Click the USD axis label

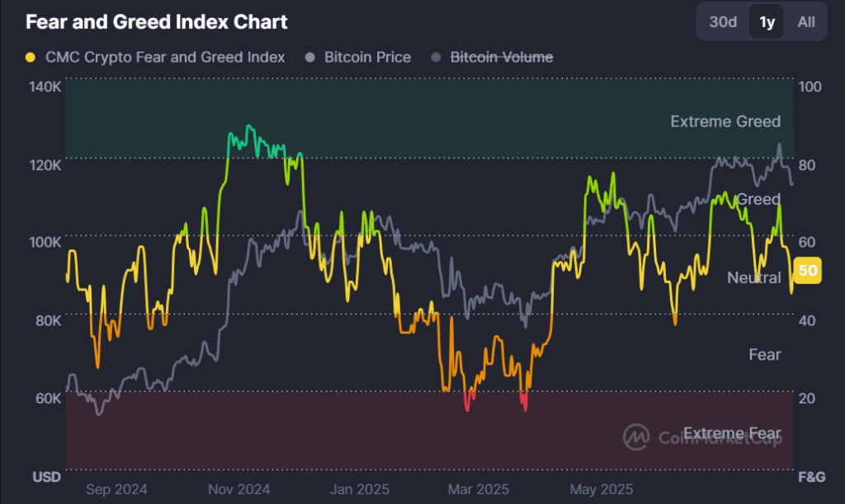pyautogui.click(x=47, y=477)
